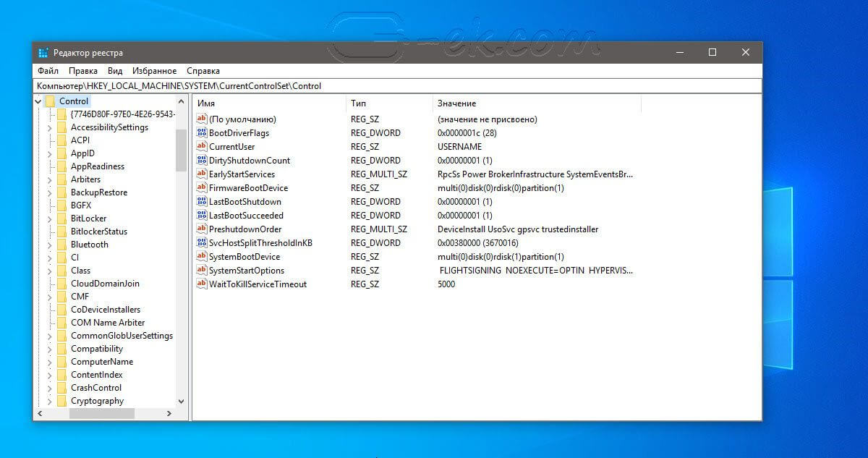Expand the CommonGlobUserSettings key
Viewport: 868px width, 458px height.
click(50, 336)
